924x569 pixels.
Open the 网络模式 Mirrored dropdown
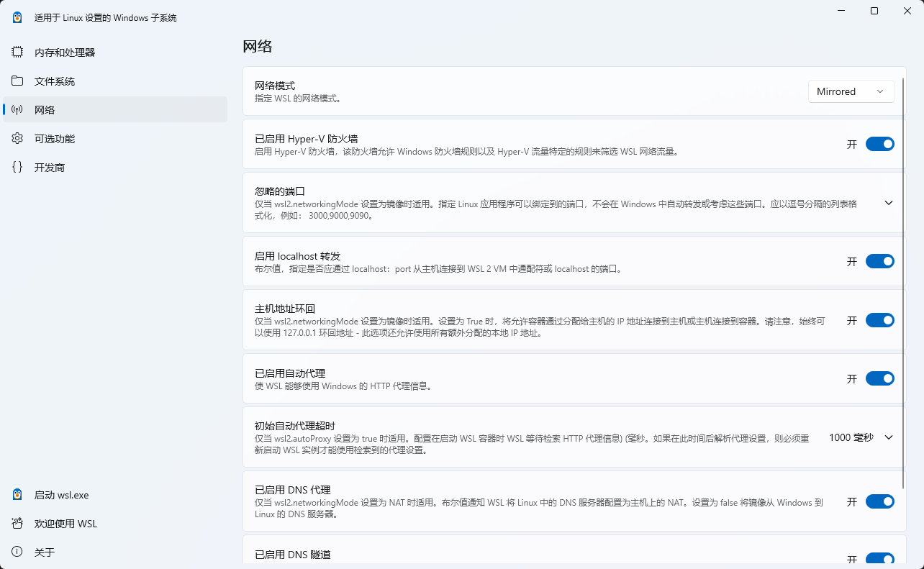851,91
